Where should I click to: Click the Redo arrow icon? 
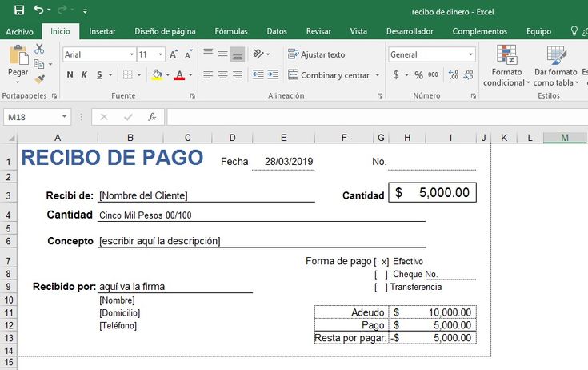(x=62, y=10)
